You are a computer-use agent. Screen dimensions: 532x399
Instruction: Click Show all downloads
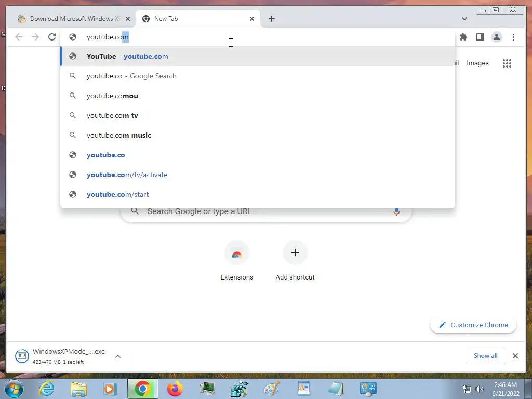point(486,356)
